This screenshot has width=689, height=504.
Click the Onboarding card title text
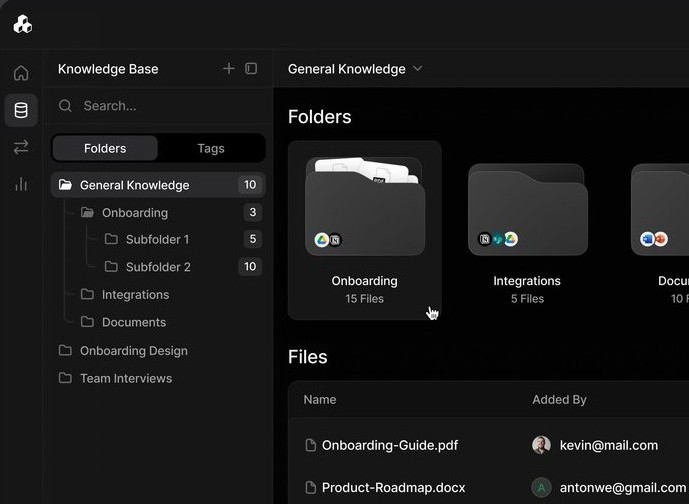pyautogui.click(x=365, y=281)
